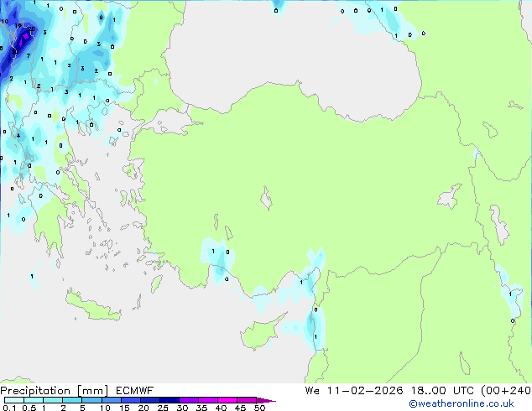Click the '10' legend scale label
This screenshot has height=411, width=532.
coord(105,408)
